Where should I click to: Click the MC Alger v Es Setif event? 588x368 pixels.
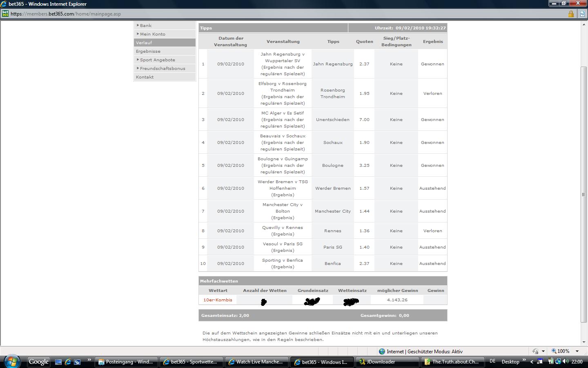coord(283,119)
